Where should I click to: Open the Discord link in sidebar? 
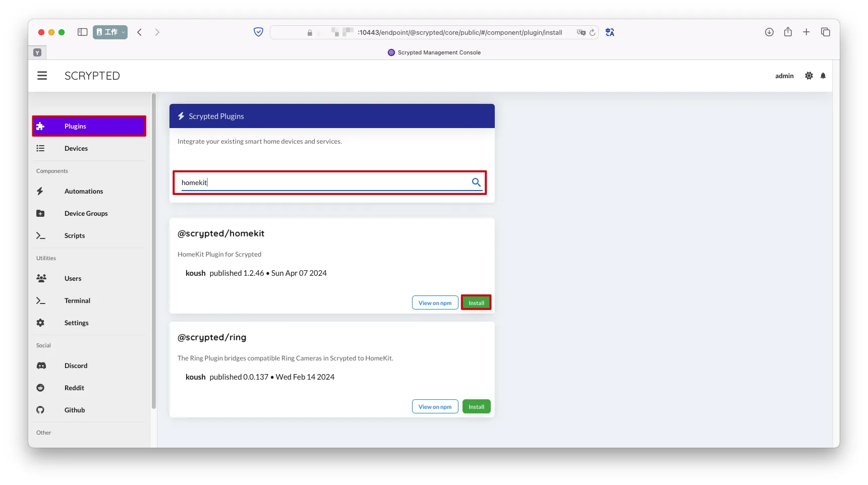(x=89, y=366)
